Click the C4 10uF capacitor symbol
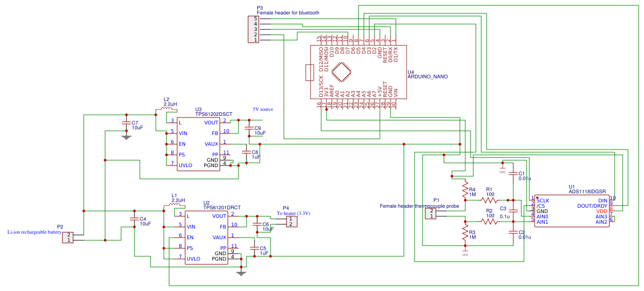Image resolution: width=644 pixels, height=291 pixels. point(134,218)
